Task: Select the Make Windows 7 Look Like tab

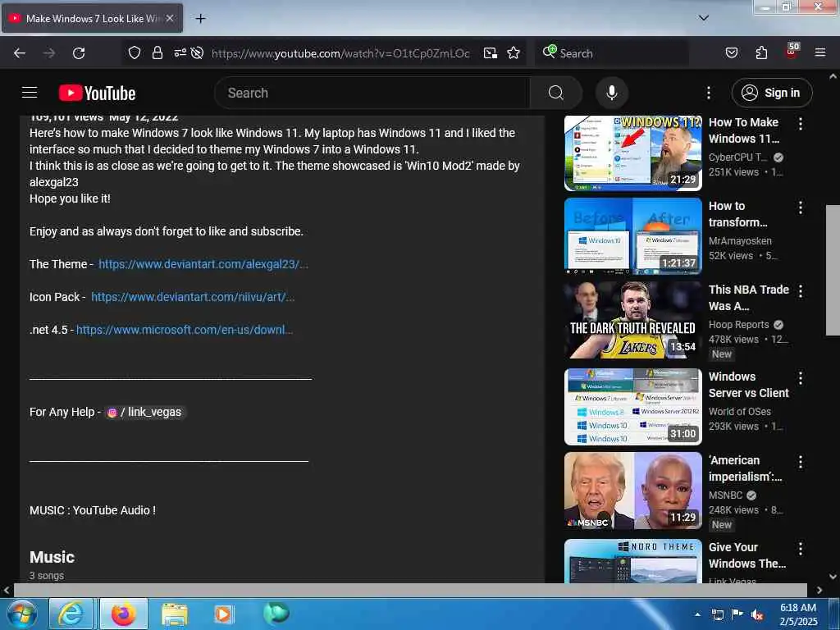Action: pos(92,19)
